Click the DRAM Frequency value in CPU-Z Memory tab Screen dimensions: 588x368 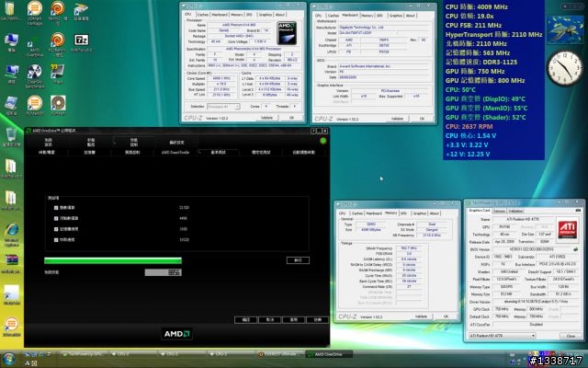pos(408,248)
